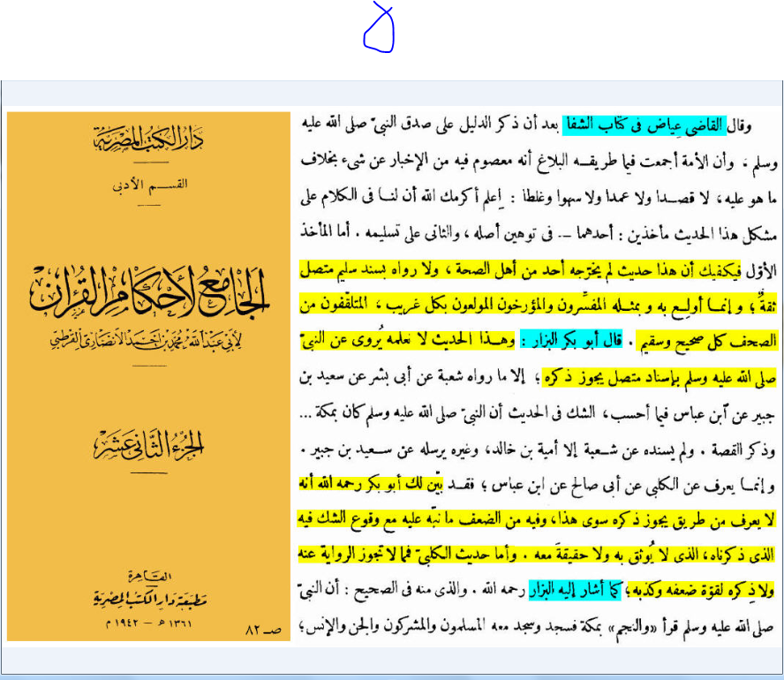Click the book cover image on the left
784x680 pixels.
[x=148, y=376]
